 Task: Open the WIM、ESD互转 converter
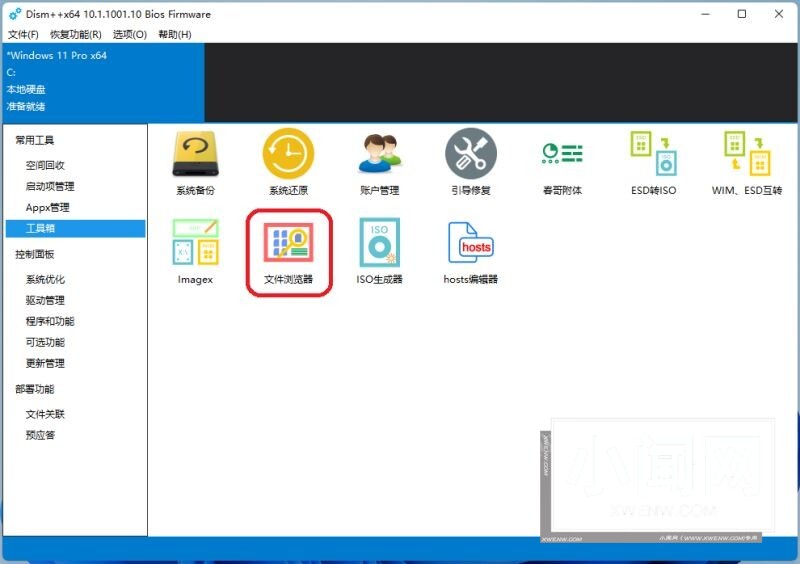pos(747,162)
